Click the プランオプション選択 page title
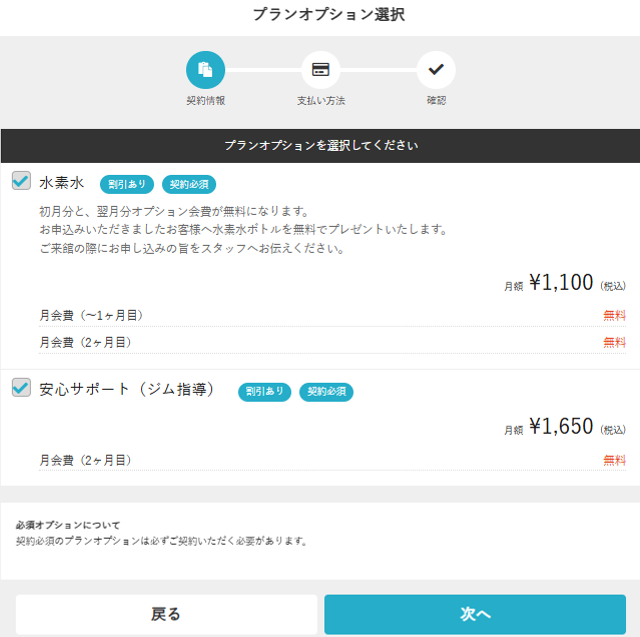Screen dimensions: 640x637 click(x=320, y=14)
